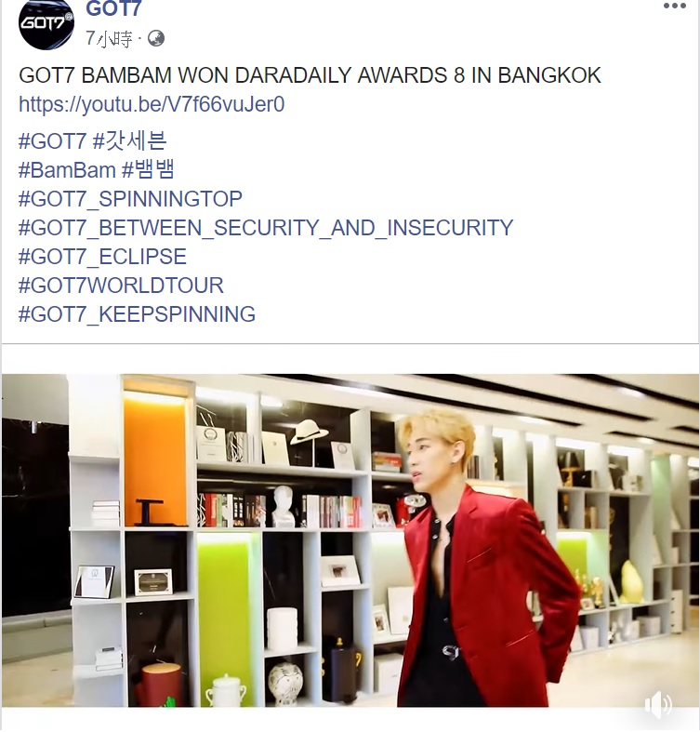The width and height of the screenshot is (700, 732).
Task: Click the #GOT7 hashtag
Action: pyautogui.click(x=52, y=141)
